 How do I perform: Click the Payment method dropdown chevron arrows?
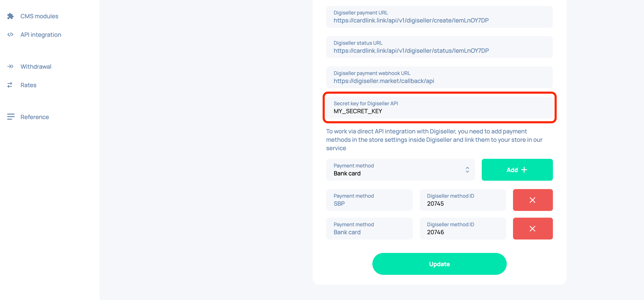[x=467, y=170]
